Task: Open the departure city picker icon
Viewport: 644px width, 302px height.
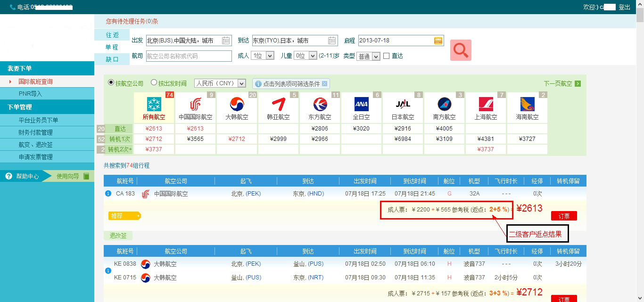Action: (226, 41)
